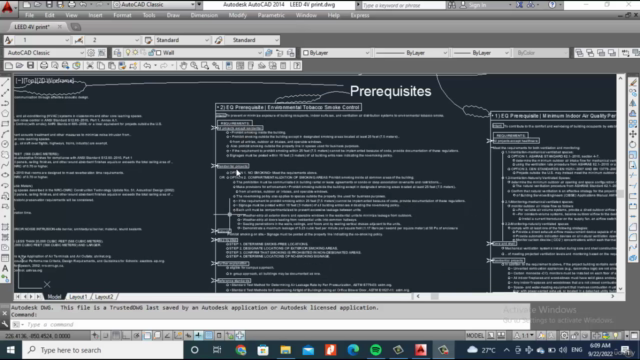Viewport: 640px width, 360px height.
Task: Click the Save floppy disk icon
Action: click(x=31, y=66)
